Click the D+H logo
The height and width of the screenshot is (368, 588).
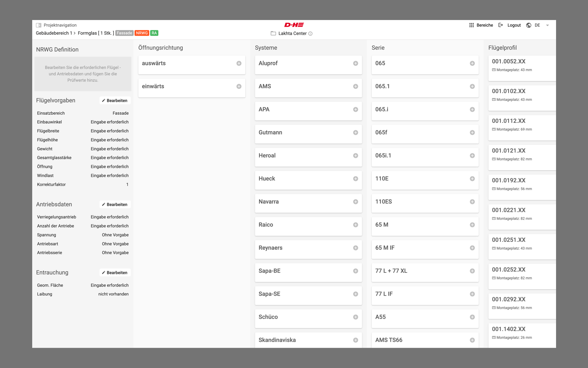(294, 25)
